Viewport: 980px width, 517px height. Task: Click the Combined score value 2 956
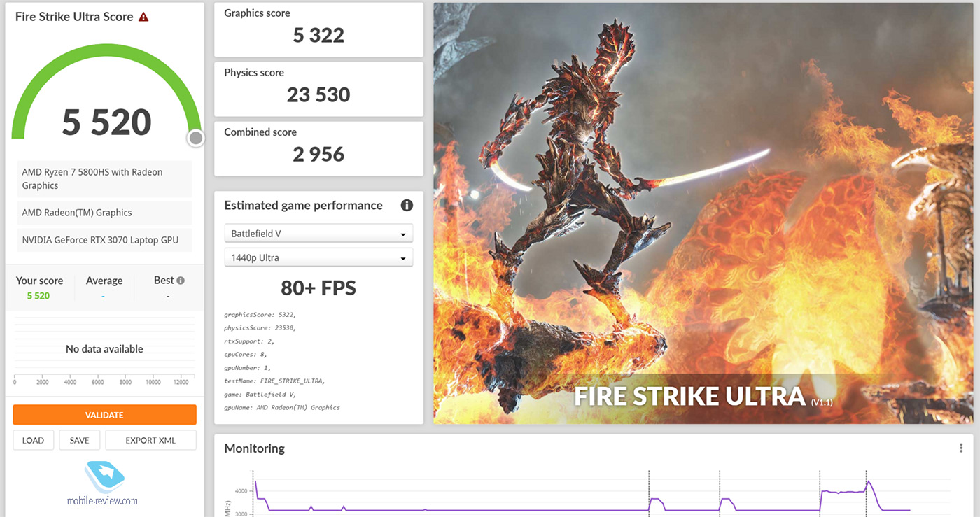click(x=318, y=155)
